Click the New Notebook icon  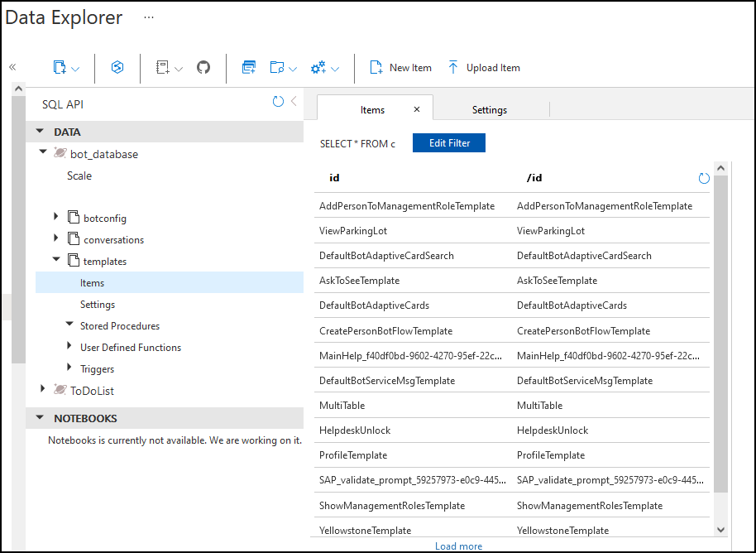coord(163,68)
